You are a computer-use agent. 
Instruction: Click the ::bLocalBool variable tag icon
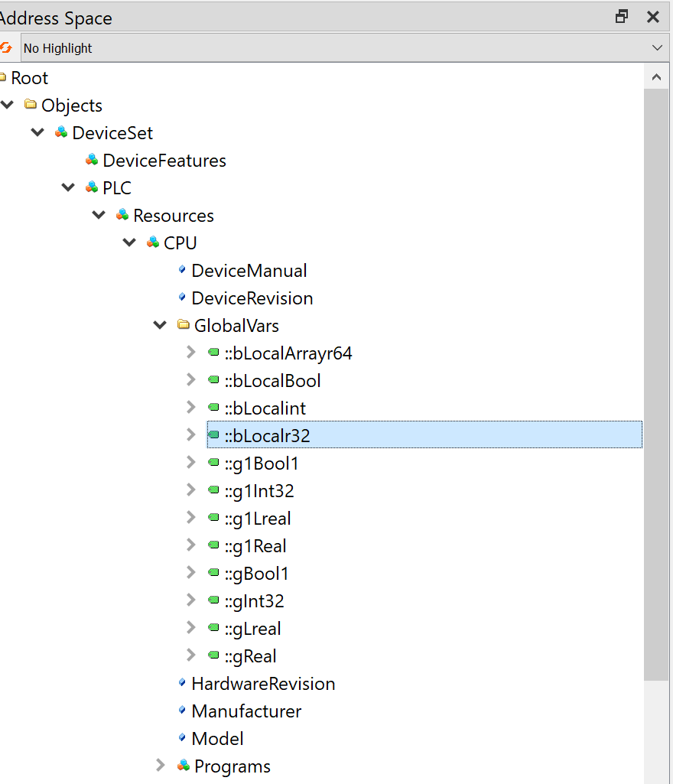coord(213,379)
